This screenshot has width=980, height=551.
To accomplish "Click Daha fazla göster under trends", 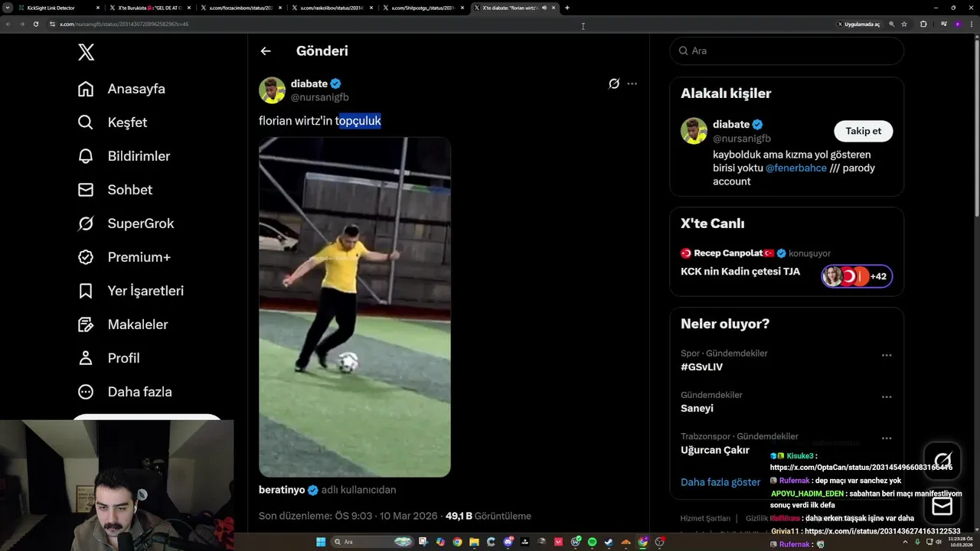I will click(x=720, y=482).
